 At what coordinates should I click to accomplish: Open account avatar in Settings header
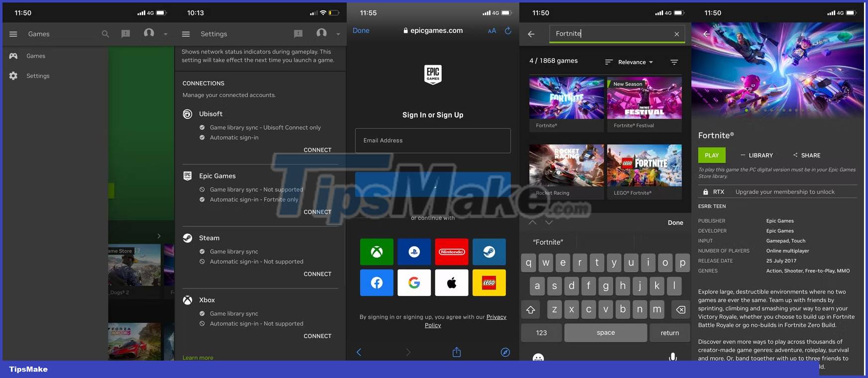click(x=321, y=33)
